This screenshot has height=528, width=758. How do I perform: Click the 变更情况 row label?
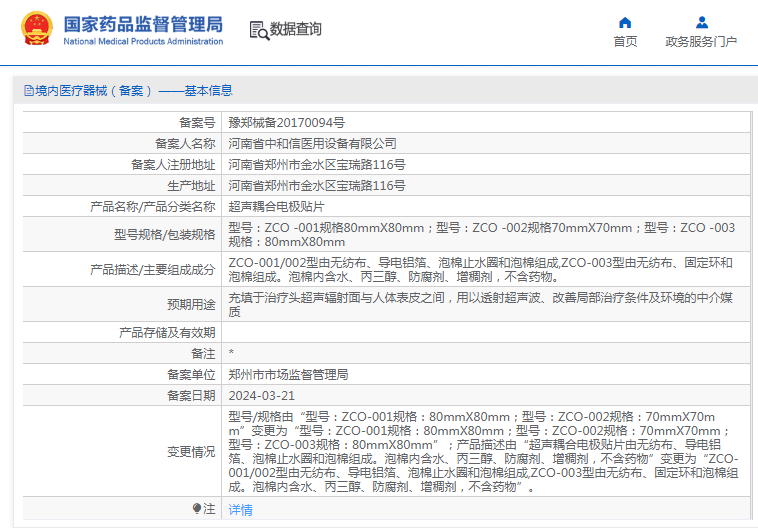click(191, 452)
